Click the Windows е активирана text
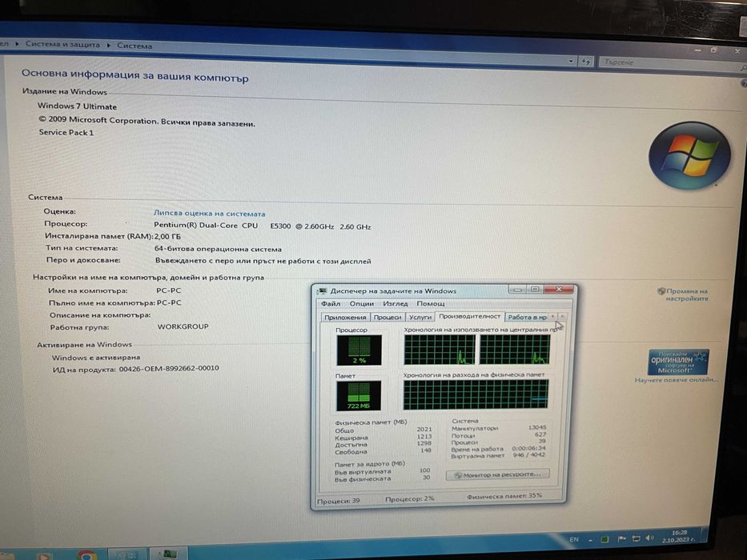 [96, 357]
